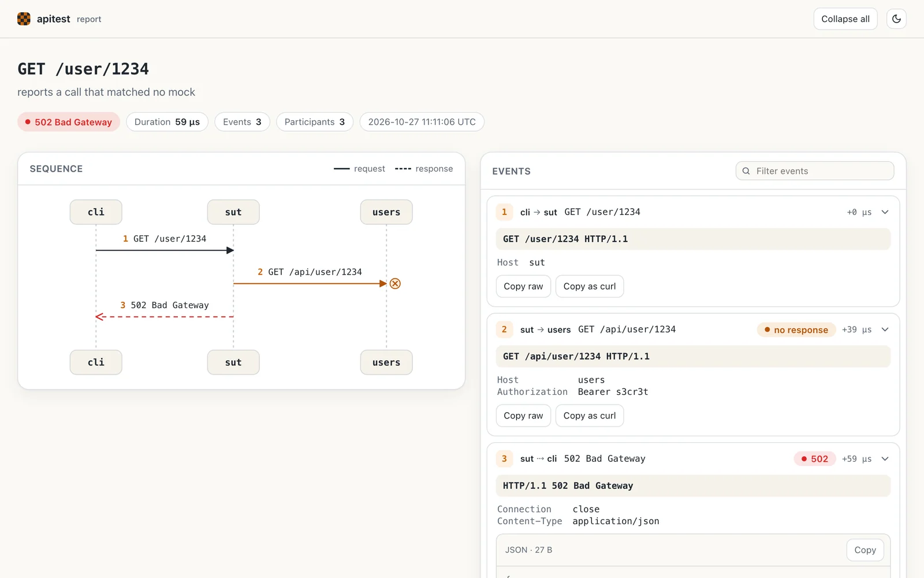924x578 pixels.
Task: Click the Participants 3 pill
Action: click(315, 122)
